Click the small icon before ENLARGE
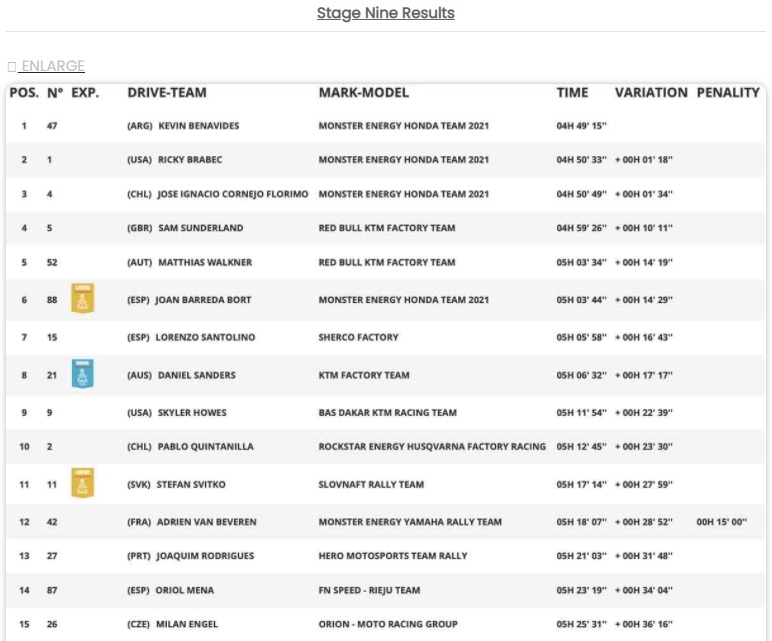 click(x=12, y=66)
